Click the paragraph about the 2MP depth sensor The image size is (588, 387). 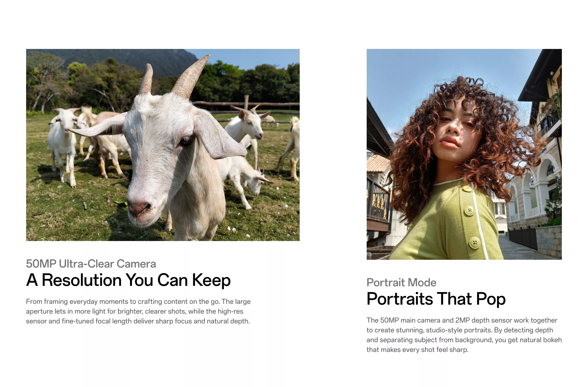pyautogui.click(x=464, y=335)
